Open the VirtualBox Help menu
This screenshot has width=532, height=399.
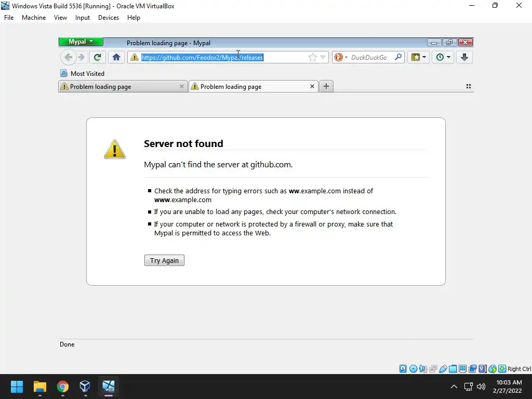pos(134,18)
